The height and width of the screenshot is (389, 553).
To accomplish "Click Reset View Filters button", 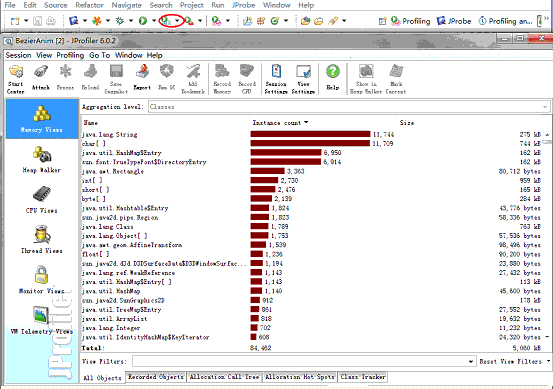I will 511,361.
